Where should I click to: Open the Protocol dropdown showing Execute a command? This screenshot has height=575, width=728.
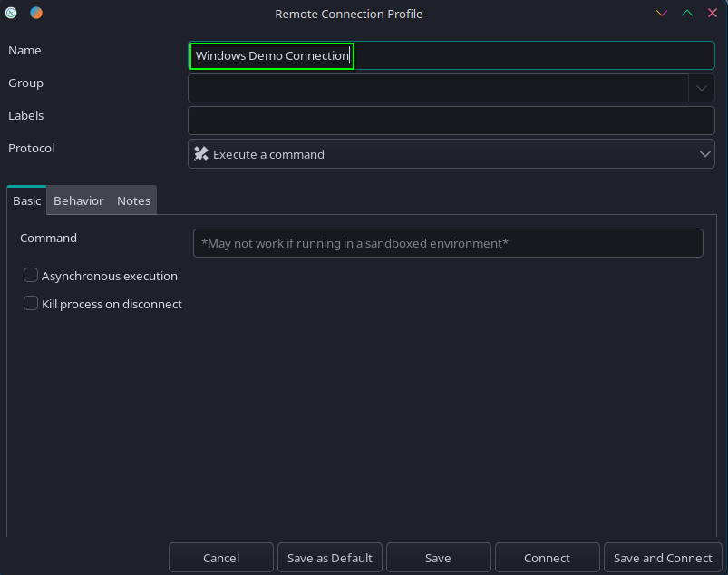click(x=451, y=154)
